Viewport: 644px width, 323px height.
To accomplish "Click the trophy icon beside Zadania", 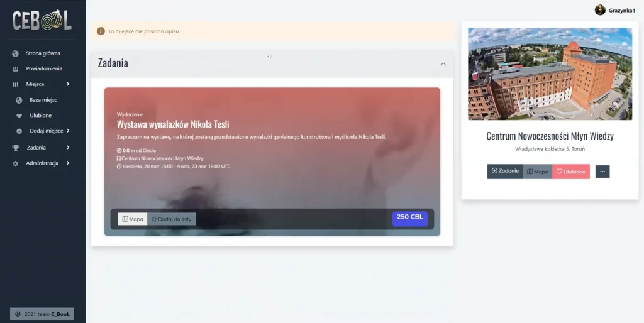I will (16, 148).
